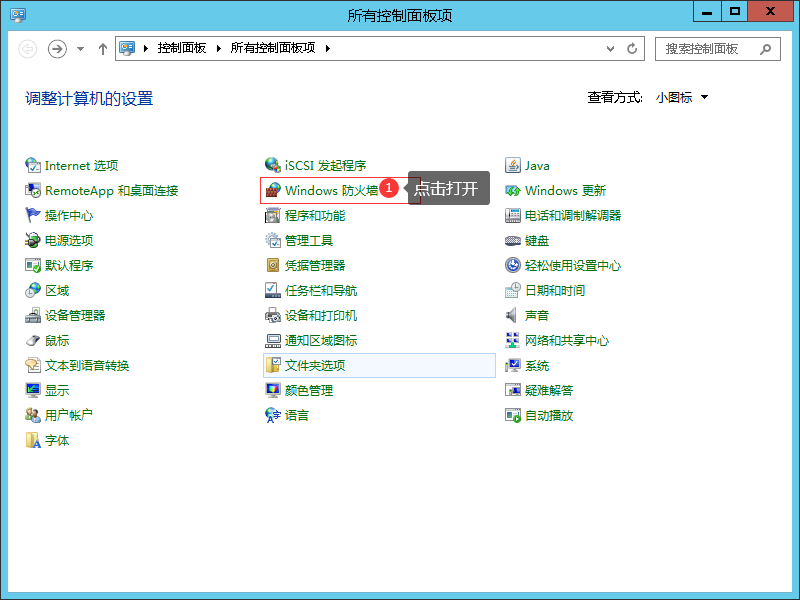Click the 日期和时间 icon
The height and width of the screenshot is (600, 800).
click(513, 291)
